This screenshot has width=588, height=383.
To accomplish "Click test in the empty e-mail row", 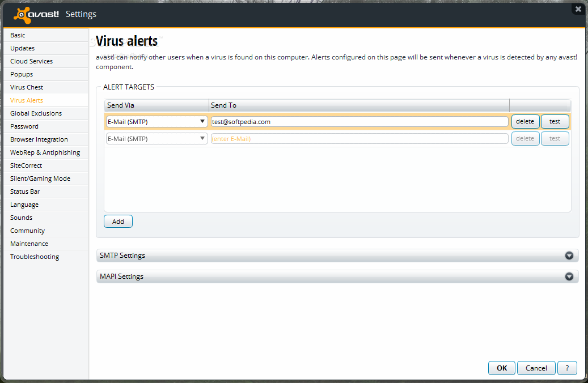I will (x=555, y=138).
